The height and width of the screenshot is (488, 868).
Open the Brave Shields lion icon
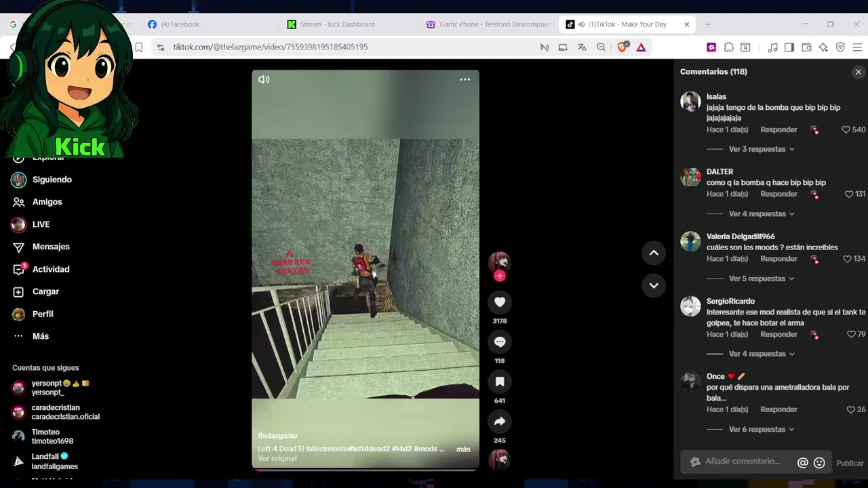coord(623,47)
